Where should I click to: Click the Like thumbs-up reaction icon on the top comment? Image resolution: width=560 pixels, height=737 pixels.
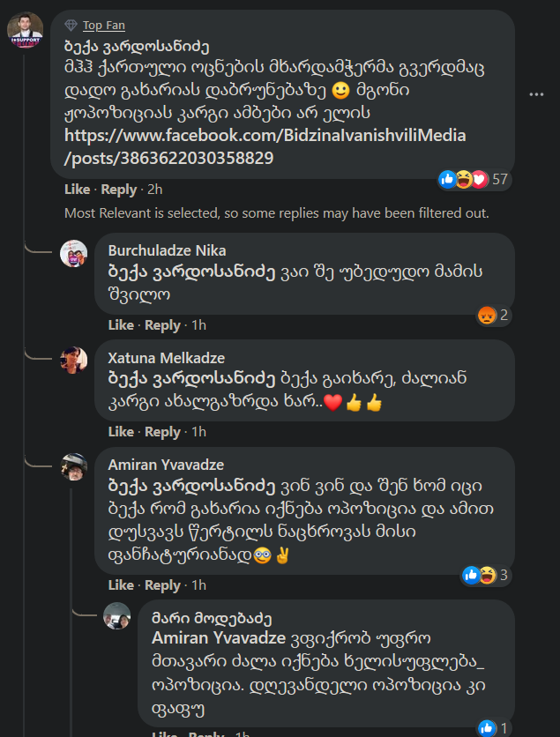pyautogui.click(x=448, y=179)
